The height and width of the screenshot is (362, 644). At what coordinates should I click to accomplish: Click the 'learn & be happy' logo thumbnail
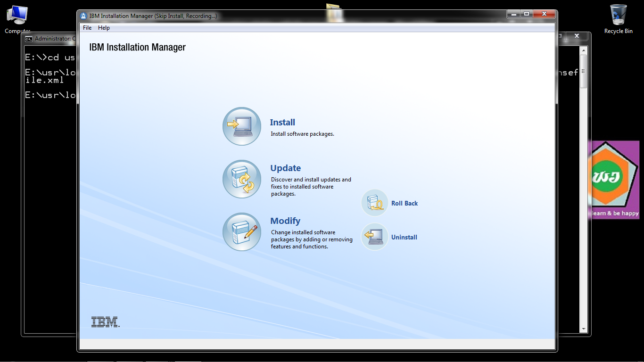pyautogui.click(x=613, y=180)
